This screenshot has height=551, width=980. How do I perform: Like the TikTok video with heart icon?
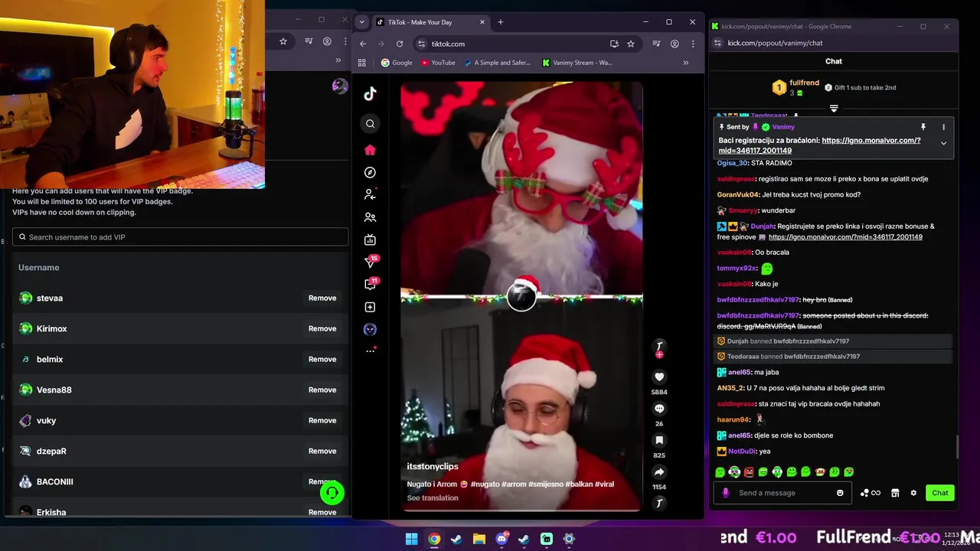[659, 377]
